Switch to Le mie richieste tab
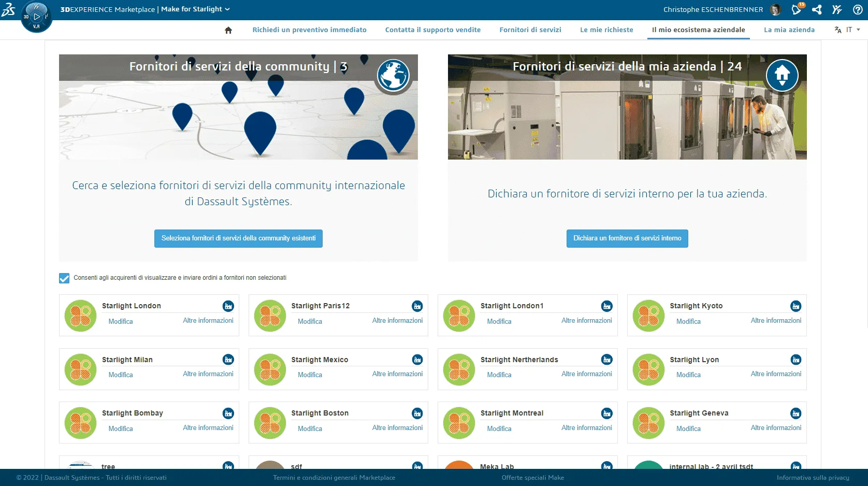This screenshot has width=868, height=486. click(x=606, y=30)
